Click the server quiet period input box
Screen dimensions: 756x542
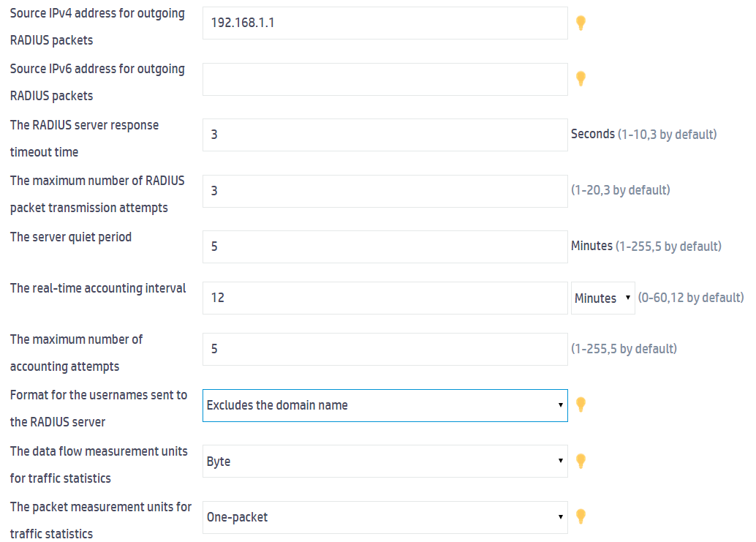(x=385, y=246)
